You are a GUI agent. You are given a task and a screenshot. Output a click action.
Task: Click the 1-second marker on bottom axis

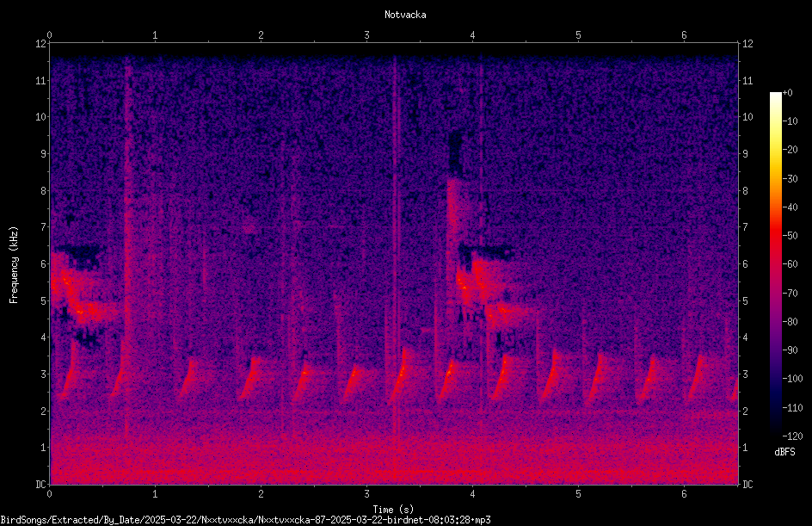tap(155, 494)
